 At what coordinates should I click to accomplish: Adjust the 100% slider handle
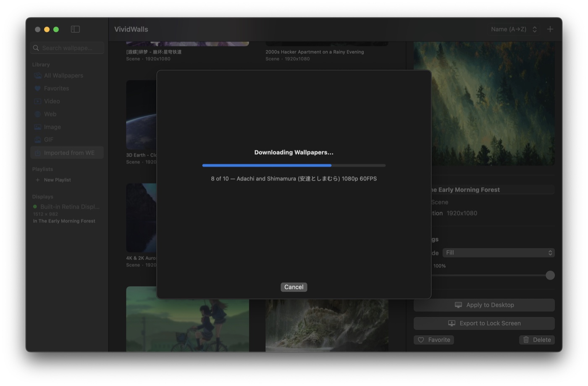click(550, 275)
